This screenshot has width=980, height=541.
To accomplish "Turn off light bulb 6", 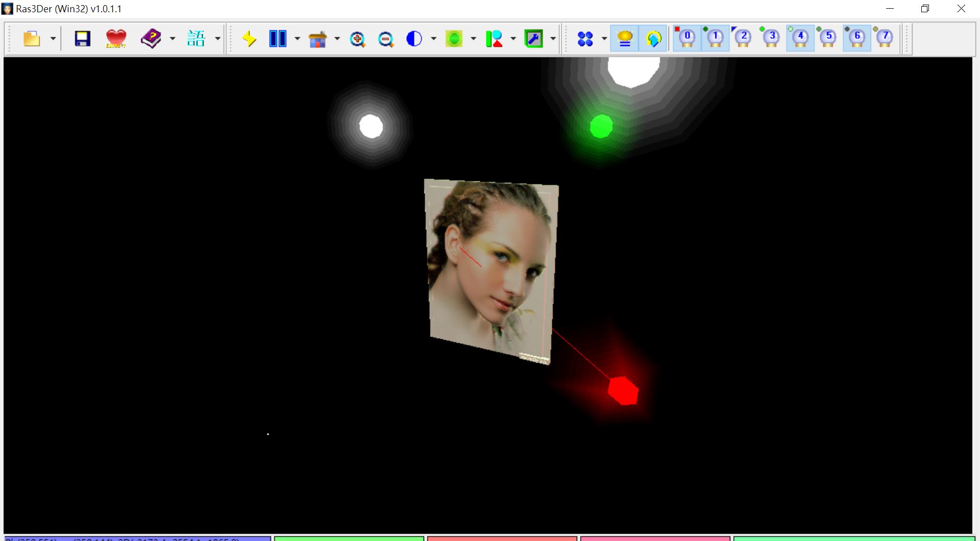I will point(856,38).
